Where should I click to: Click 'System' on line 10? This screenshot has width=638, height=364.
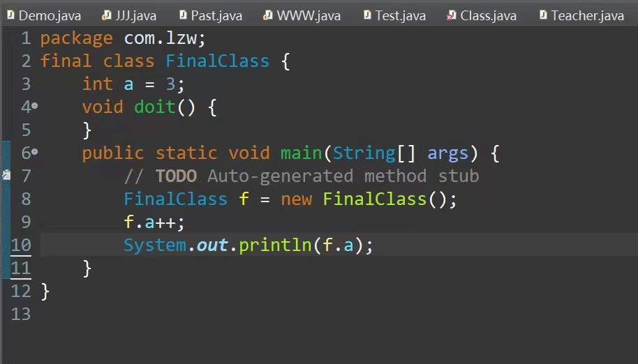coord(155,245)
